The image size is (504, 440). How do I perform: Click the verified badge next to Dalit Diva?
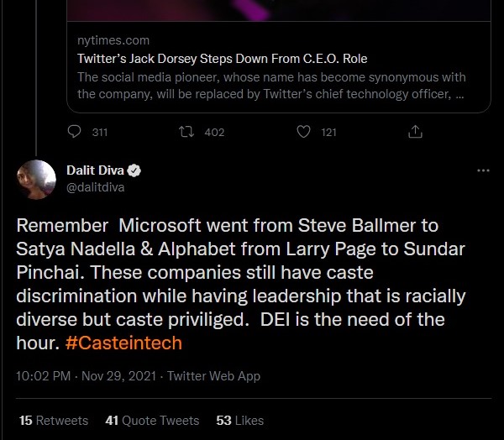click(x=134, y=171)
